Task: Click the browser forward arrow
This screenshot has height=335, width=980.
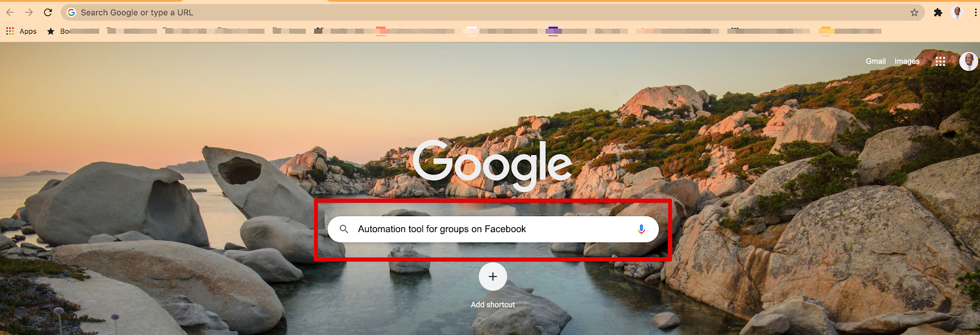Action: click(29, 12)
